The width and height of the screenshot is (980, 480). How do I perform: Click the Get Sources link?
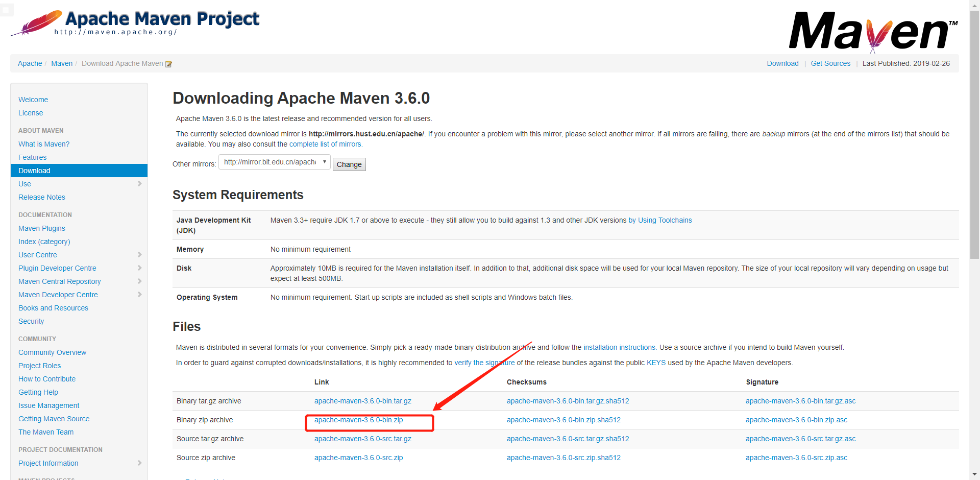[830, 63]
